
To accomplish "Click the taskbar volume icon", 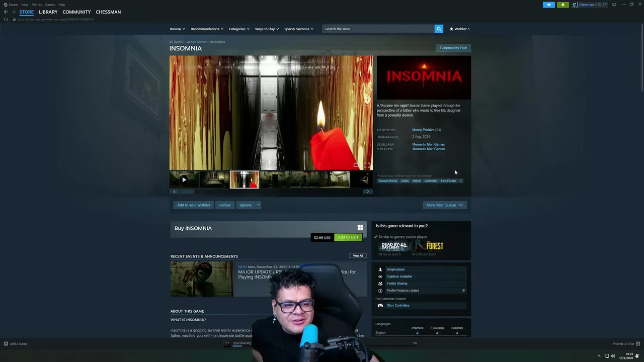I will tap(613, 356).
